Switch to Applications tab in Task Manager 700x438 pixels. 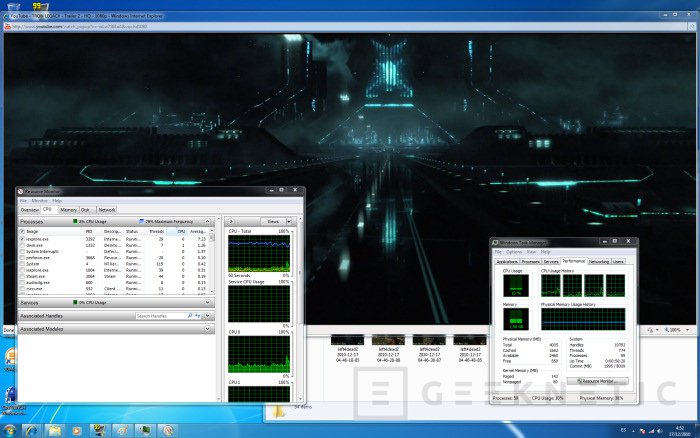[507, 262]
